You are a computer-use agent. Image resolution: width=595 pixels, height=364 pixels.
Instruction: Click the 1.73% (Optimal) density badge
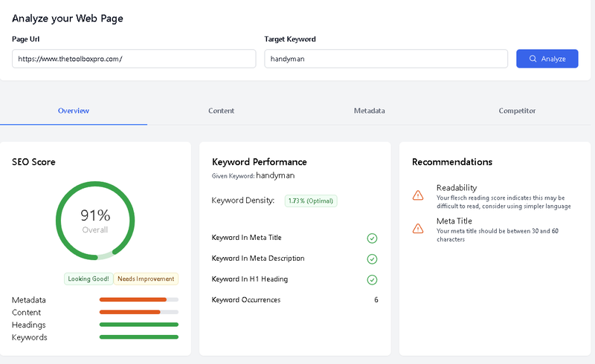311,201
